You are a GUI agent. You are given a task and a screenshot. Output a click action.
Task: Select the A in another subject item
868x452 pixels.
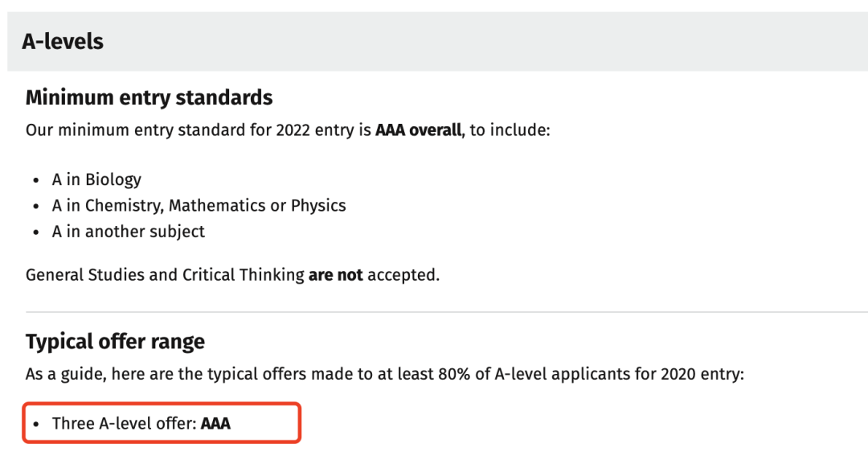(129, 232)
